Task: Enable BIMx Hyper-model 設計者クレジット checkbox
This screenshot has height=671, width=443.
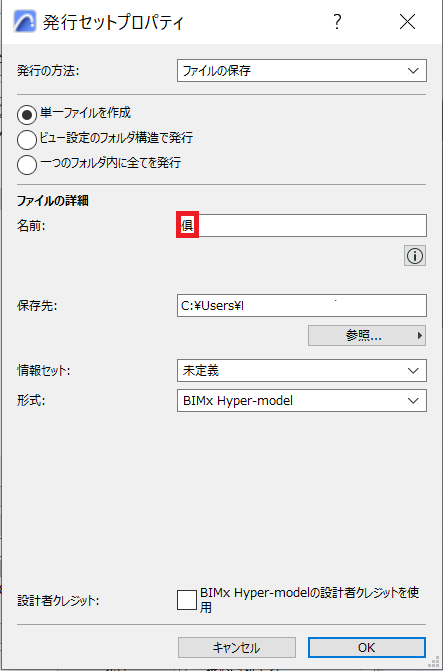Action: [x=187, y=600]
